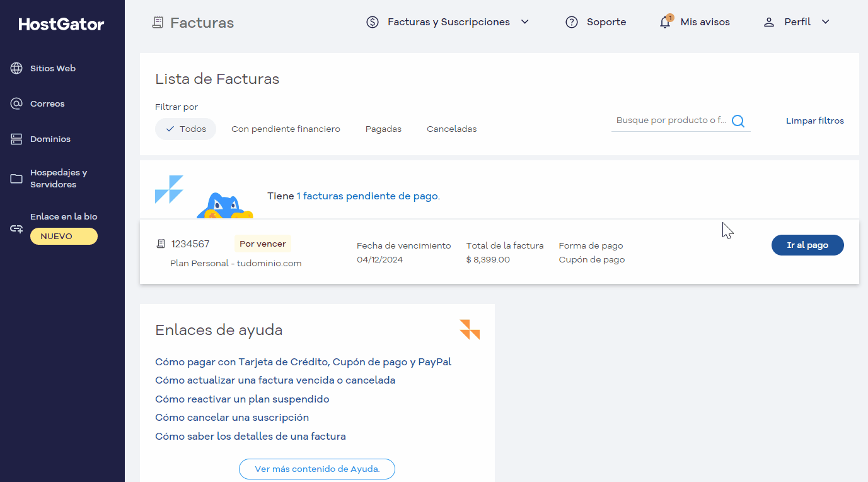Click the question mark Soporte icon
Viewport: 868px width, 482px height.
click(572, 22)
